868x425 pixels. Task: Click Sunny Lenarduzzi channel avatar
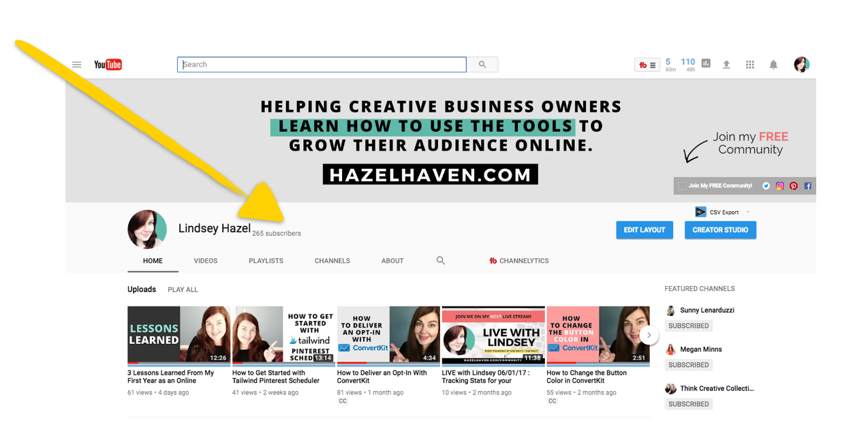click(x=670, y=311)
